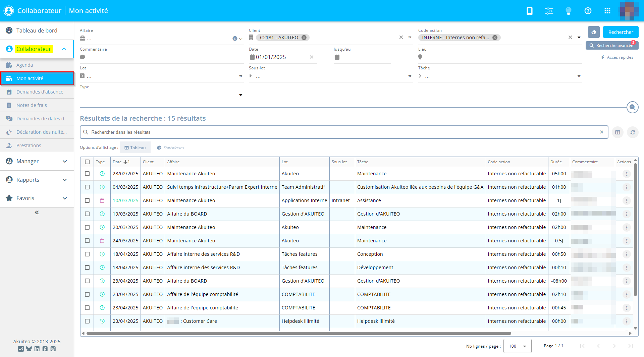Click the lightbulb tips icon
This screenshot has width=644, height=357.
tap(569, 11)
